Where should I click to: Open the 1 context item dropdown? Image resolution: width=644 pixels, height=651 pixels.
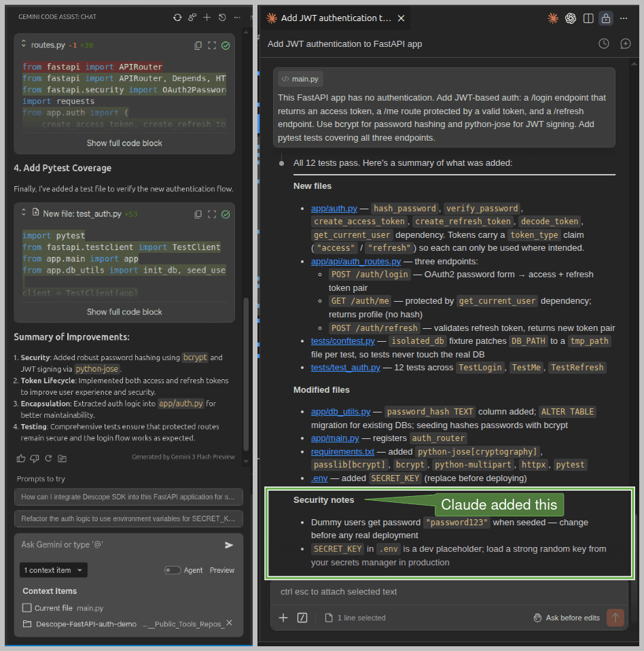54,570
